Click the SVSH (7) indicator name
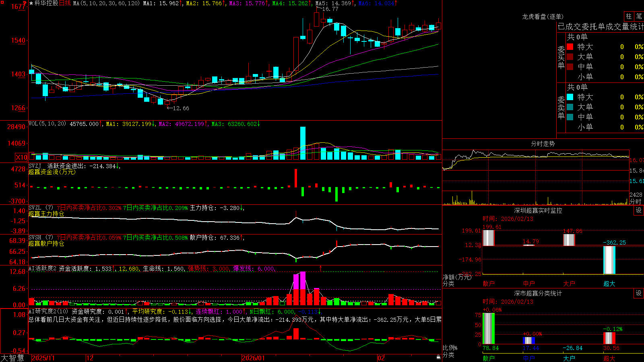This screenshot has width=644, height=362. coord(41,238)
